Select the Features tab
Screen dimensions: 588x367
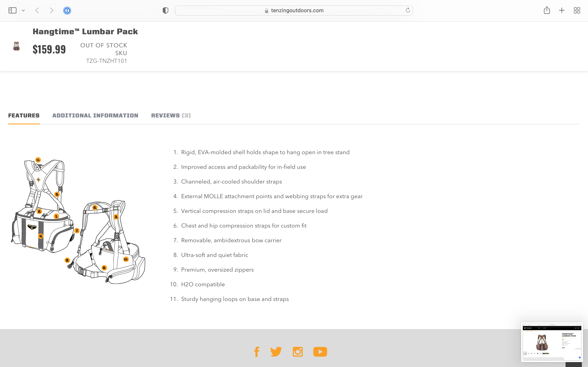pos(24,116)
